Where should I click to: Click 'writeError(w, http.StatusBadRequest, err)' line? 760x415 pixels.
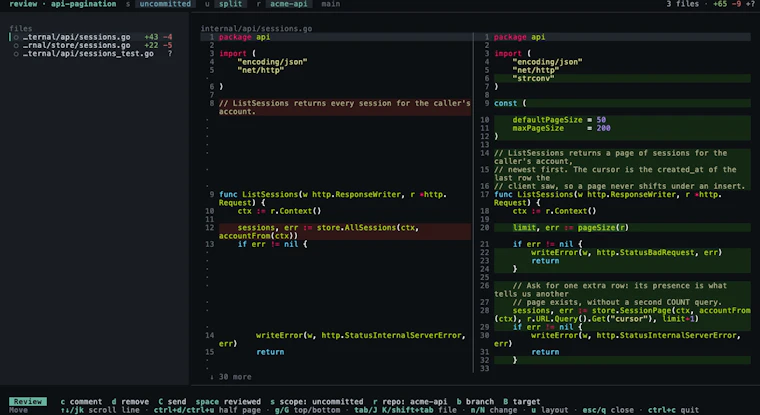[622, 252]
